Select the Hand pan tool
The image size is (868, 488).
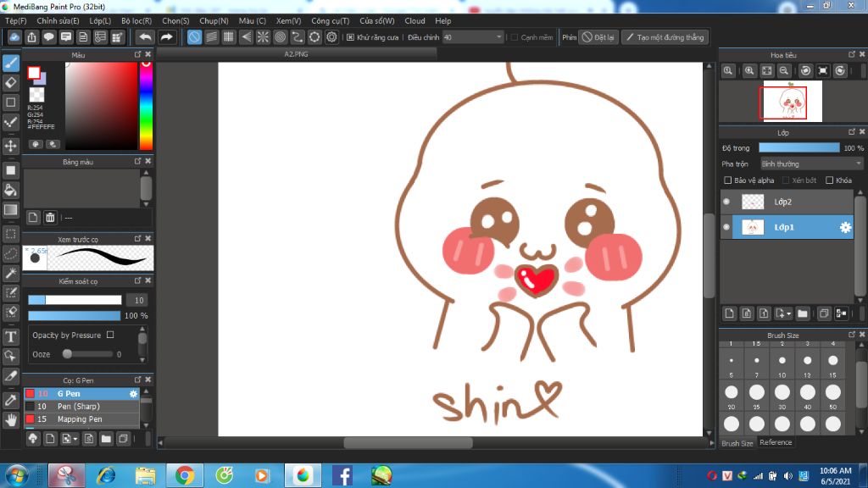tap(11, 420)
